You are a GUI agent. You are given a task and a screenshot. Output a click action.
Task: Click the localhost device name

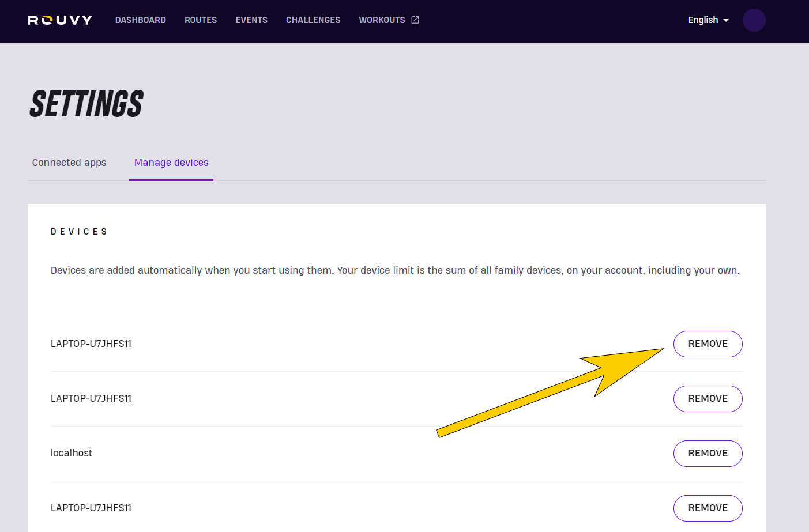[x=72, y=453]
